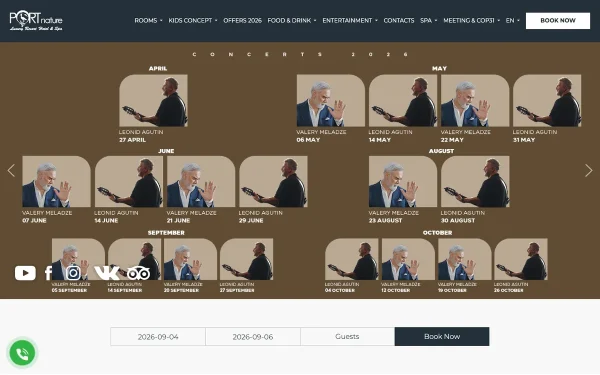Select Valery Meladze 06 May concert image
This screenshot has width=600, height=375.
click(x=331, y=101)
